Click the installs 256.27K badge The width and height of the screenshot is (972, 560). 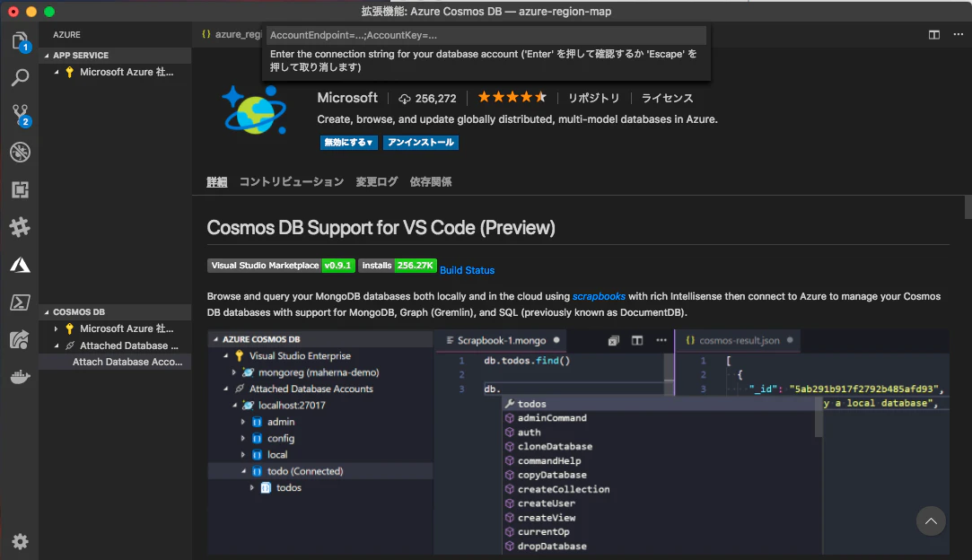[x=398, y=266]
